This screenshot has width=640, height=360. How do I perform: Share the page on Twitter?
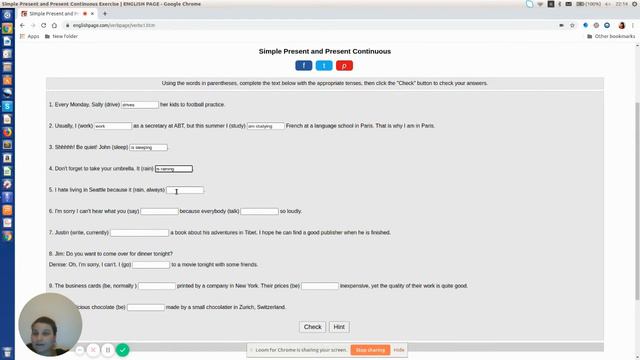(x=324, y=66)
